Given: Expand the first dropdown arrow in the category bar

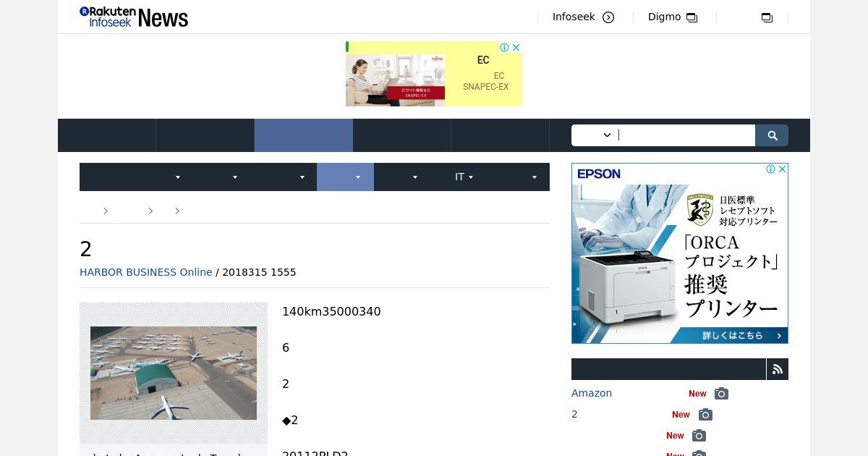Looking at the screenshot, I should 178,177.
